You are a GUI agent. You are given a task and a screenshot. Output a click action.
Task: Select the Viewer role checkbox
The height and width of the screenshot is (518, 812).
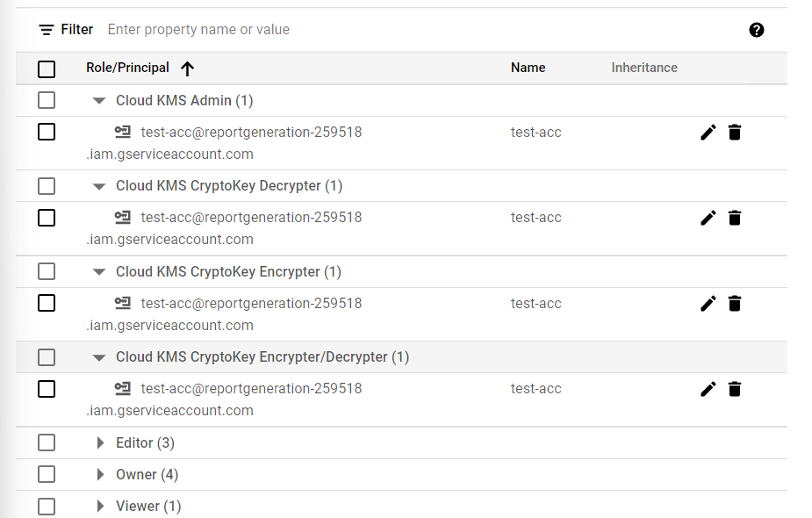[x=47, y=507]
